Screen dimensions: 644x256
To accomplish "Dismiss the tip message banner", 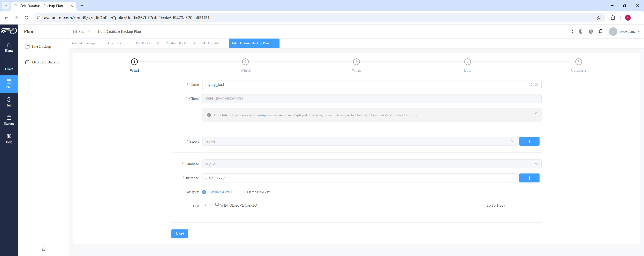I will pos(536,114).
